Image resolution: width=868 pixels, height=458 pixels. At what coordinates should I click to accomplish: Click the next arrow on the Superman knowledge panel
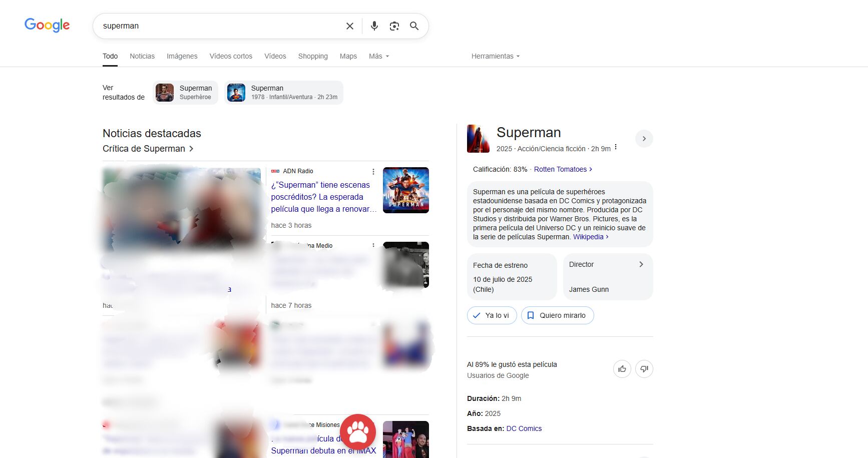tap(644, 139)
